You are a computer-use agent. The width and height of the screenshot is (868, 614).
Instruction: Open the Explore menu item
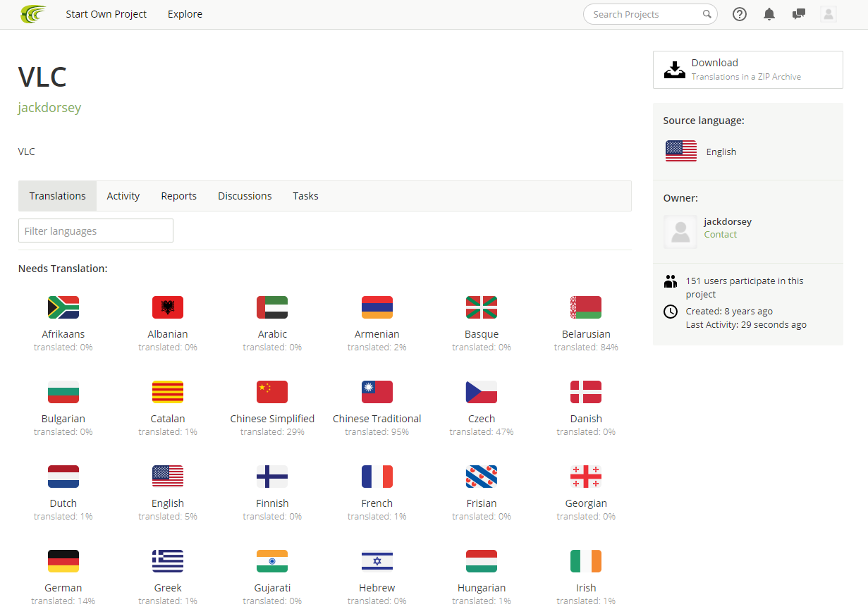[185, 14]
